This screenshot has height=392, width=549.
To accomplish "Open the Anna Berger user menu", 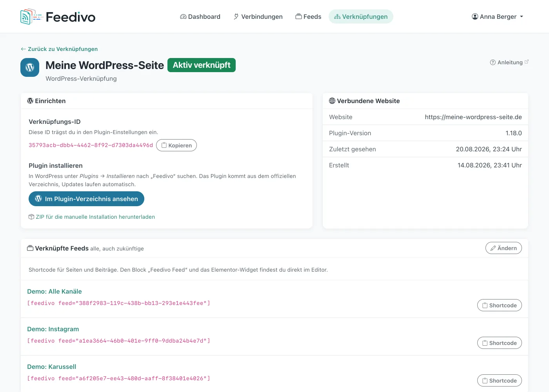I will pos(497,16).
